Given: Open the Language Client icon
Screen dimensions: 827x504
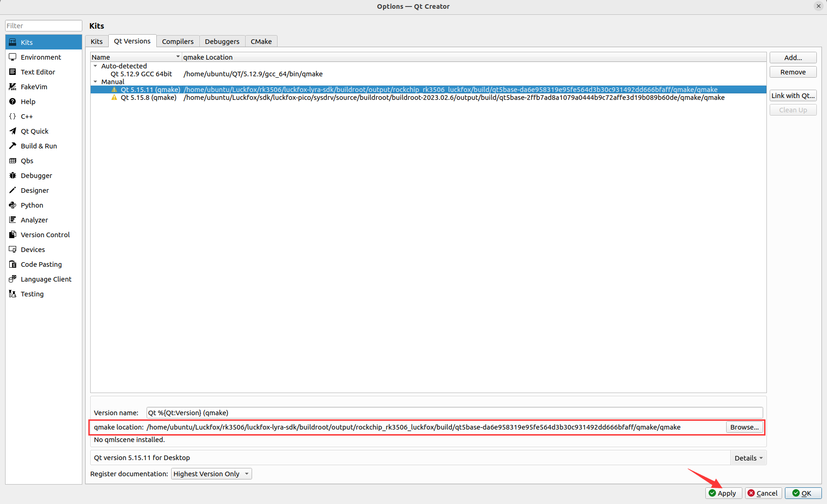Looking at the screenshot, I should point(12,279).
